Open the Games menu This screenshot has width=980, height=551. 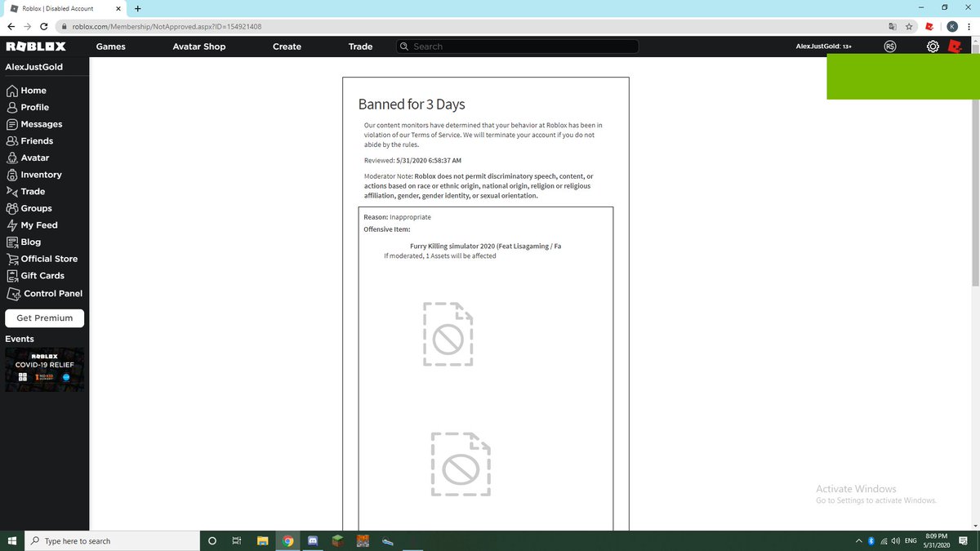tap(111, 47)
